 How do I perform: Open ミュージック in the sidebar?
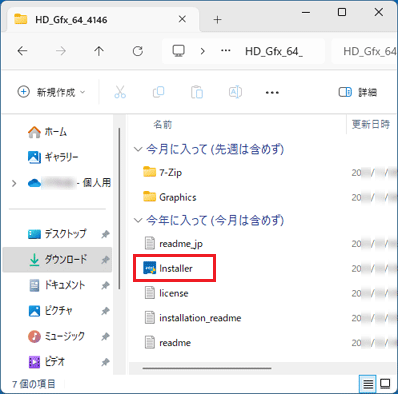pyautogui.click(x=57, y=336)
